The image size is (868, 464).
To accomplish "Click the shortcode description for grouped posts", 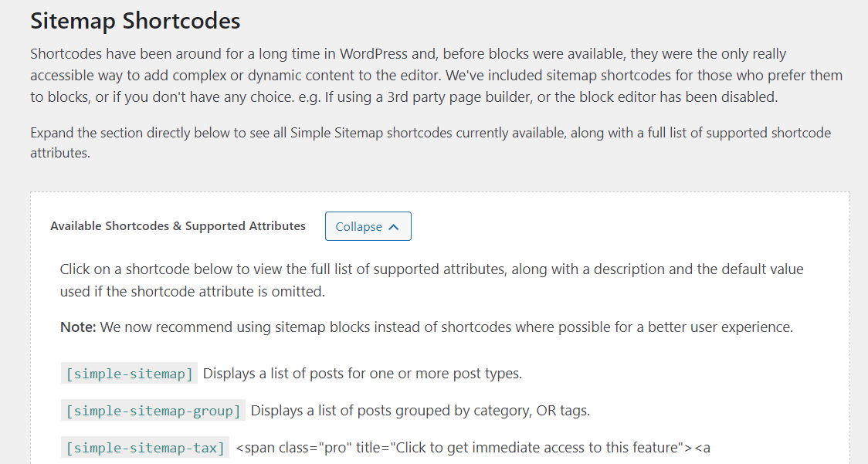I will pyautogui.click(x=419, y=410).
